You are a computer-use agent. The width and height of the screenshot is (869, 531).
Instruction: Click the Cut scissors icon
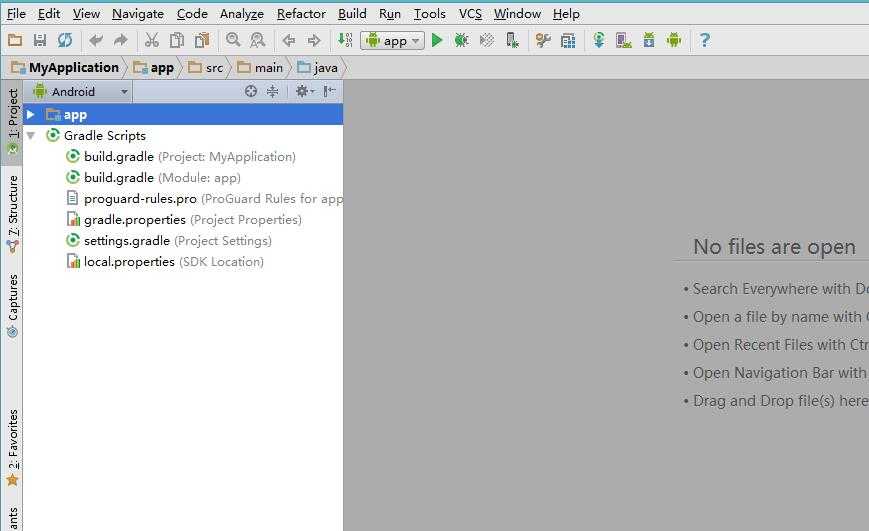coord(151,40)
